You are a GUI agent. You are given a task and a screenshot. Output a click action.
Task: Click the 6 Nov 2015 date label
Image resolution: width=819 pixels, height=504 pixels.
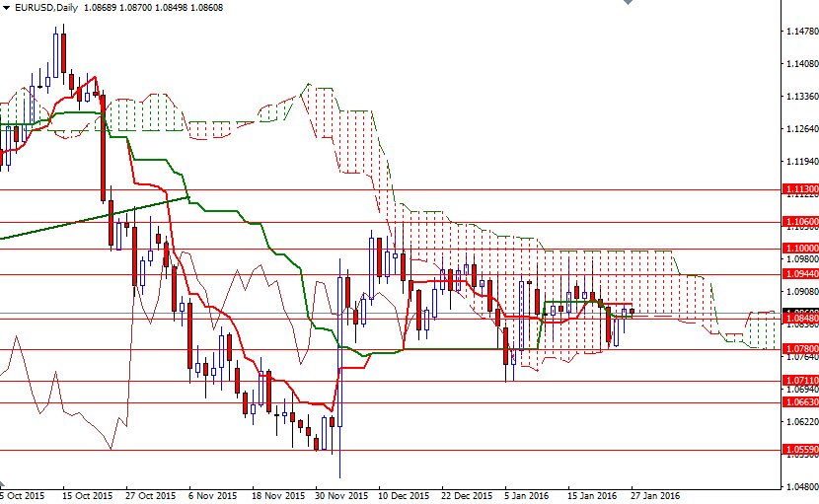(212, 495)
